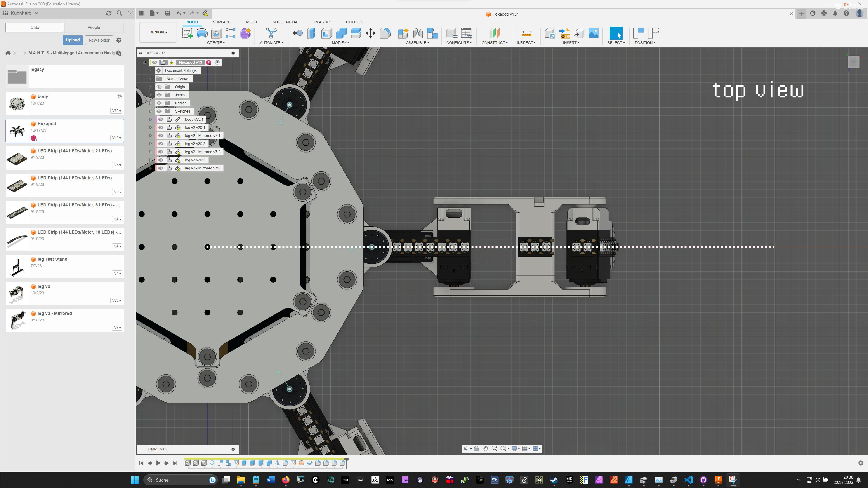Select the Combine tool icon
This screenshot has width=868, height=488.
[341, 33]
